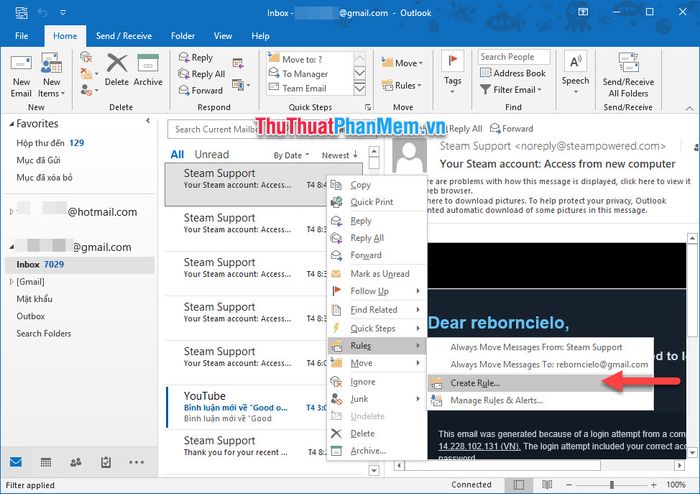Open the File tab
The image size is (700, 494).
click(x=21, y=36)
